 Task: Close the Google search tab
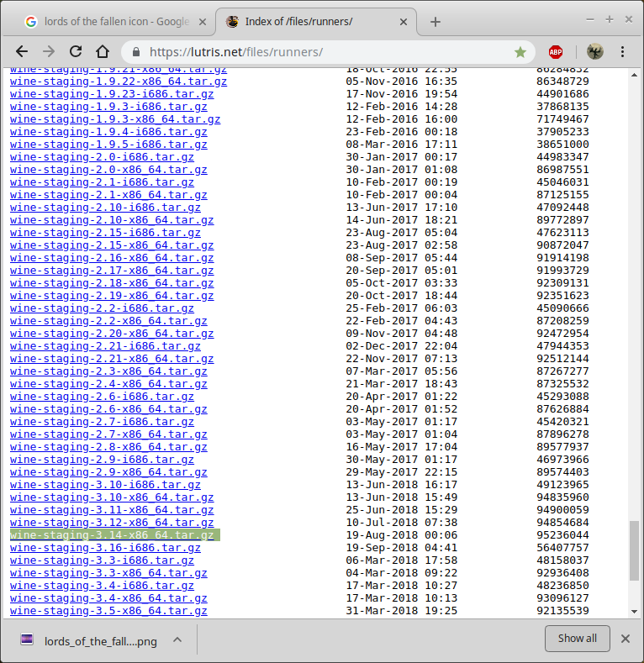[203, 22]
